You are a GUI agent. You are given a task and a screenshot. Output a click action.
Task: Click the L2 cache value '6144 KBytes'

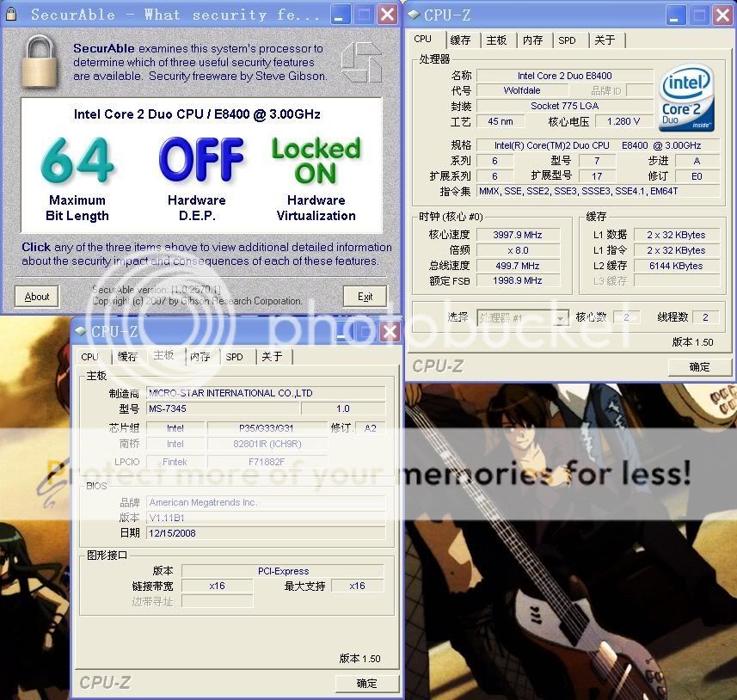[x=676, y=266]
